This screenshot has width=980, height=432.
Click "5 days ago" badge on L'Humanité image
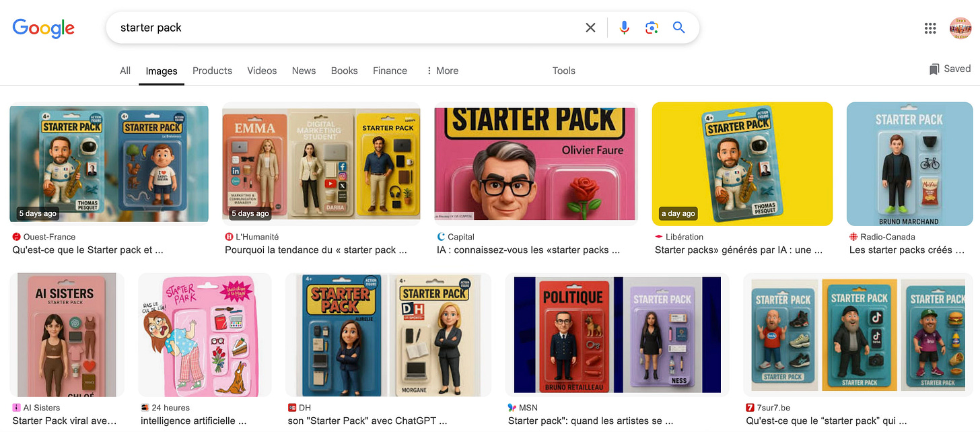pos(250,213)
